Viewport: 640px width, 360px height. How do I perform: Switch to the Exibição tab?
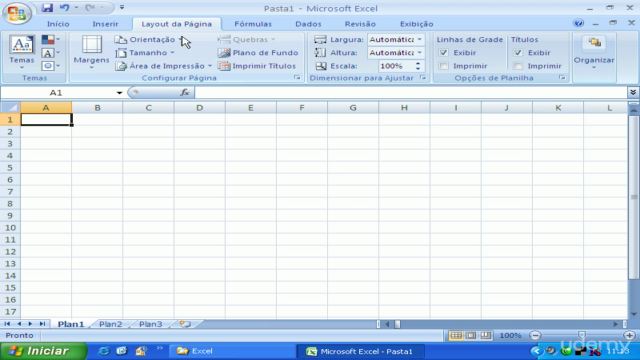[416, 24]
